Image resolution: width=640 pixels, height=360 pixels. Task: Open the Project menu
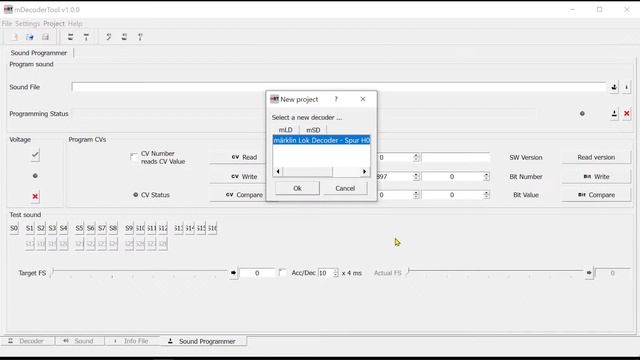coord(54,24)
